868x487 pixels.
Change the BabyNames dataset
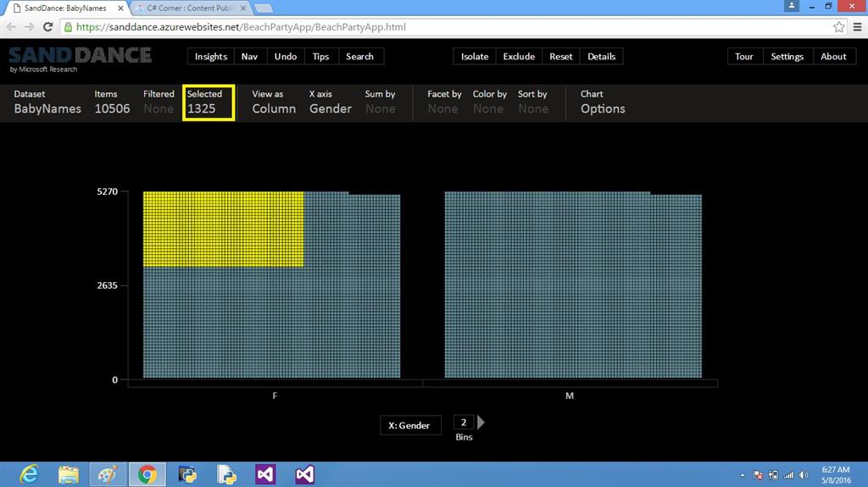(x=47, y=102)
